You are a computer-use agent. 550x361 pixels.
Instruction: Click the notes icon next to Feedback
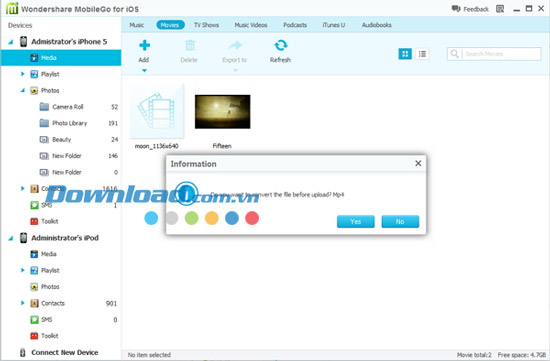[x=500, y=9]
